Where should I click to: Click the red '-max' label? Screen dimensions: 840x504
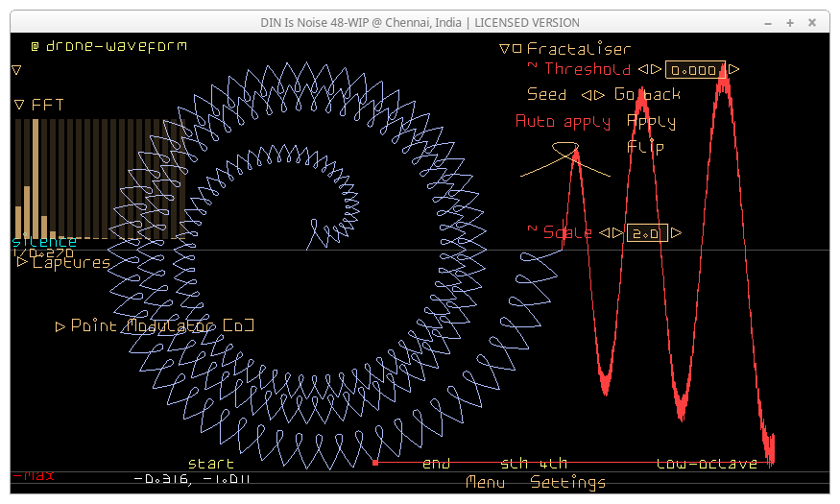coord(34,475)
